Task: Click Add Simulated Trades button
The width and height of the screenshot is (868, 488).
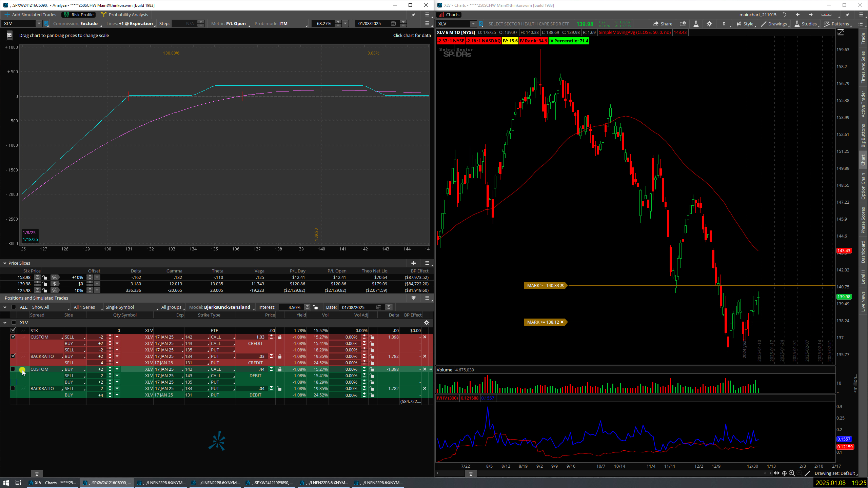Action: click(31, 15)
